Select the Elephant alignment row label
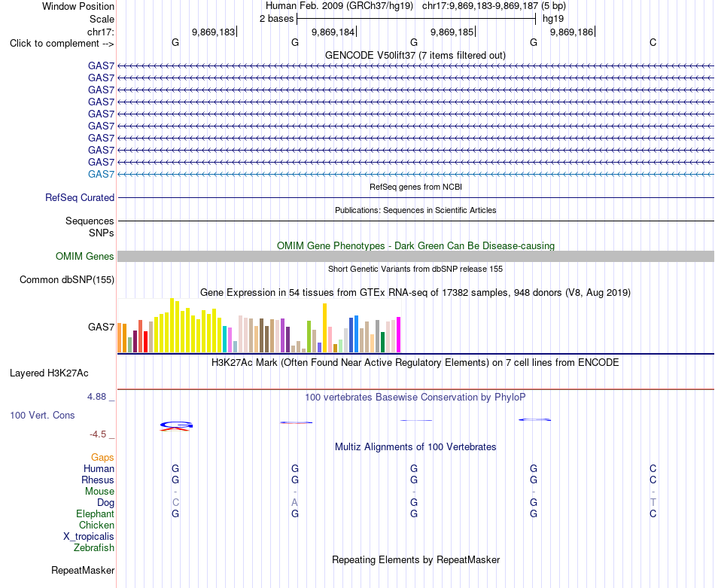Screen dimensions: 715x588 [95, 514]
